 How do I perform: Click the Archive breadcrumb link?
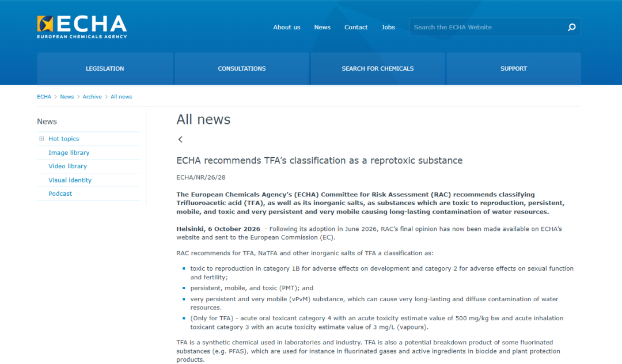(x=92, y=97)
